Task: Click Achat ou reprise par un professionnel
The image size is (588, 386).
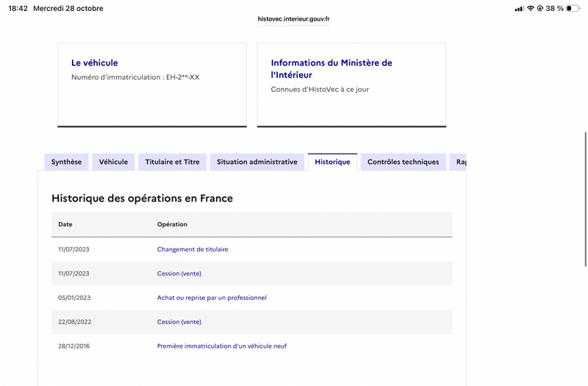Action: 212,298
